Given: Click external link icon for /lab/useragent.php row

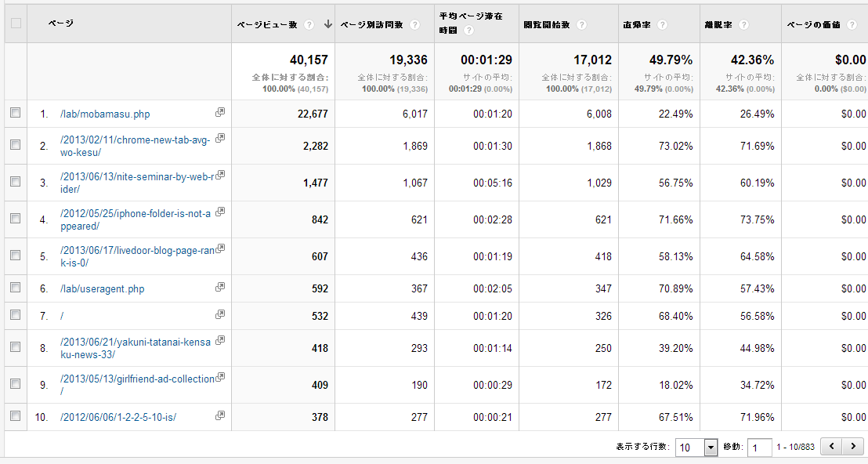Looking at the screenshot, I should [x=220, y=288].
